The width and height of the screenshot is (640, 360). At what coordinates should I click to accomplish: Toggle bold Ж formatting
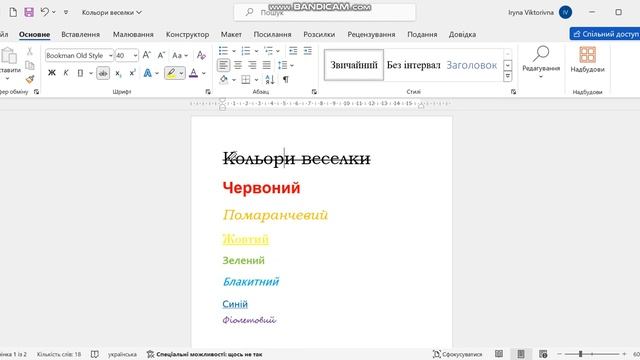pos(51,73)
